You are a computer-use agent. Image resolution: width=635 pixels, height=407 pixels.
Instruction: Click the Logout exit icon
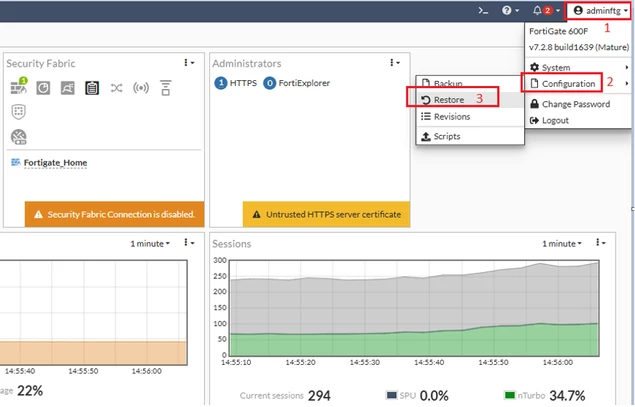pyautogui.click(x=535, y=120)
